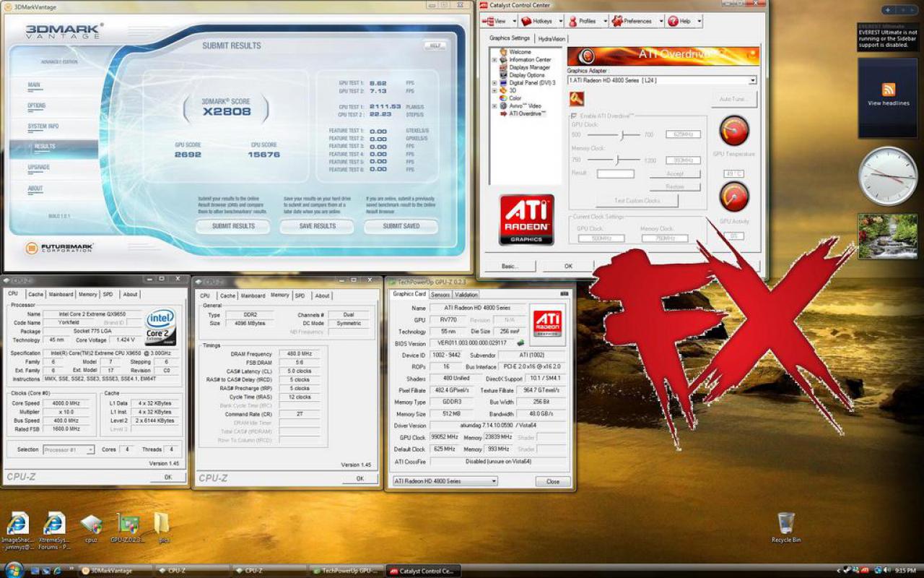The width and height of the screenshot is (924, 578).
Task: Open the Main section in 3DMark Vantage
Action: [34, 85]
